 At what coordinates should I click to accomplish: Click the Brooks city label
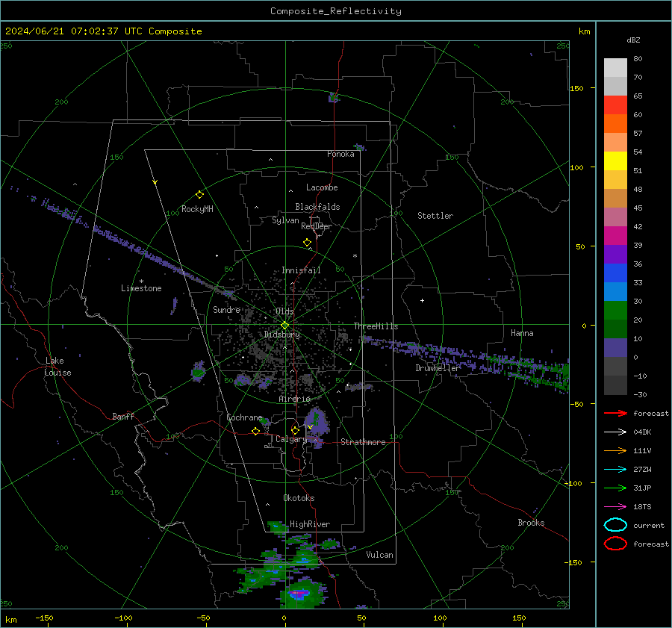(531, 523)
